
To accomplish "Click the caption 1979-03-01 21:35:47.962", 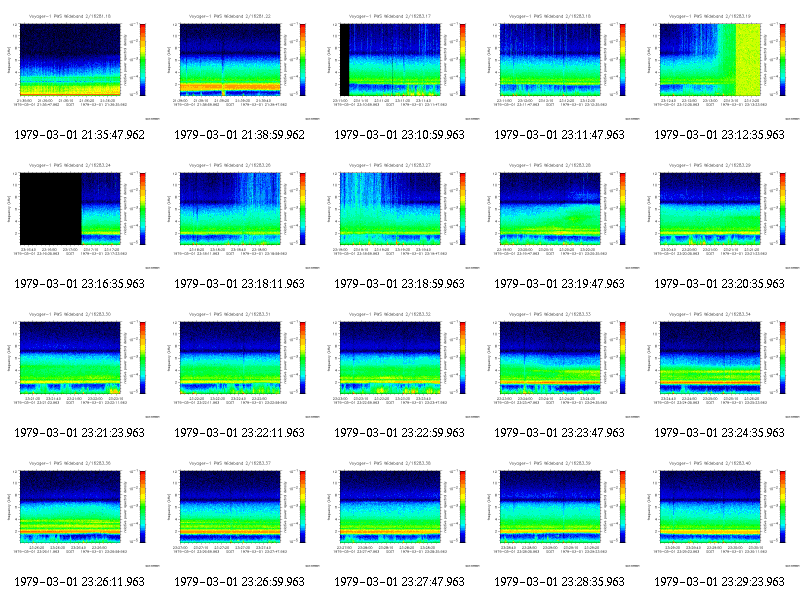I will tap(80, 135).
